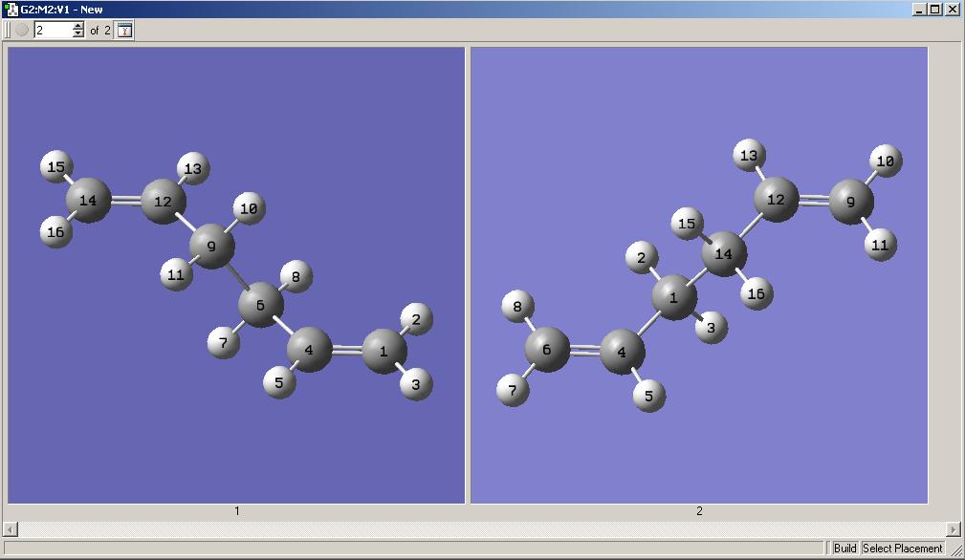Select carbon atom 1 in frame 1
This screenshot has height=560, width=965.
(x=384, y=351)
